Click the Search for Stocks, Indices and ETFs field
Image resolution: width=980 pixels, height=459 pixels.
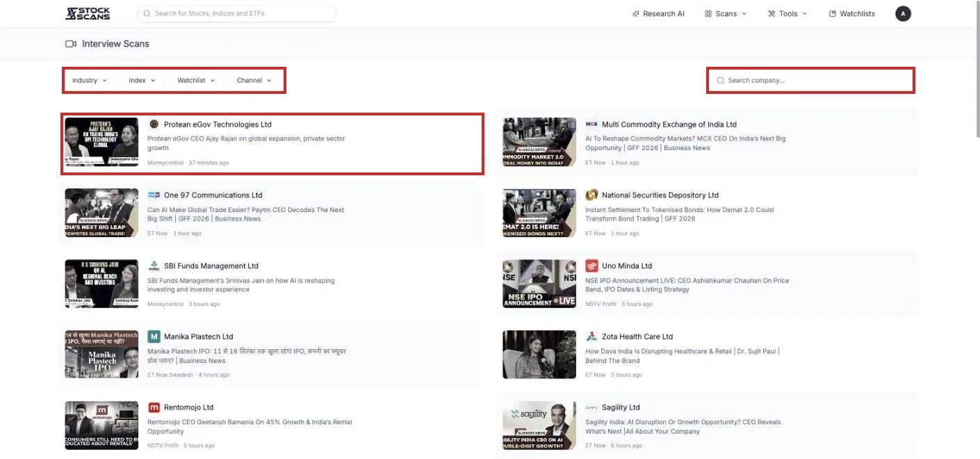click(x=236, y=13)
